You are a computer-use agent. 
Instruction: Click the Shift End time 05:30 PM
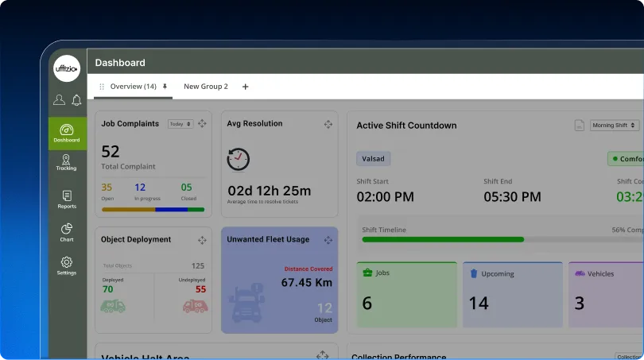512,197
